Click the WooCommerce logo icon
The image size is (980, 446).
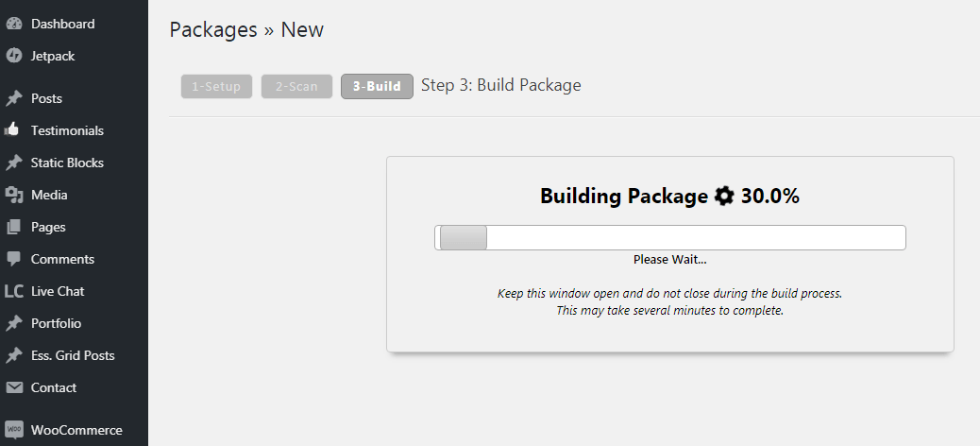click(x=14, y=430)
